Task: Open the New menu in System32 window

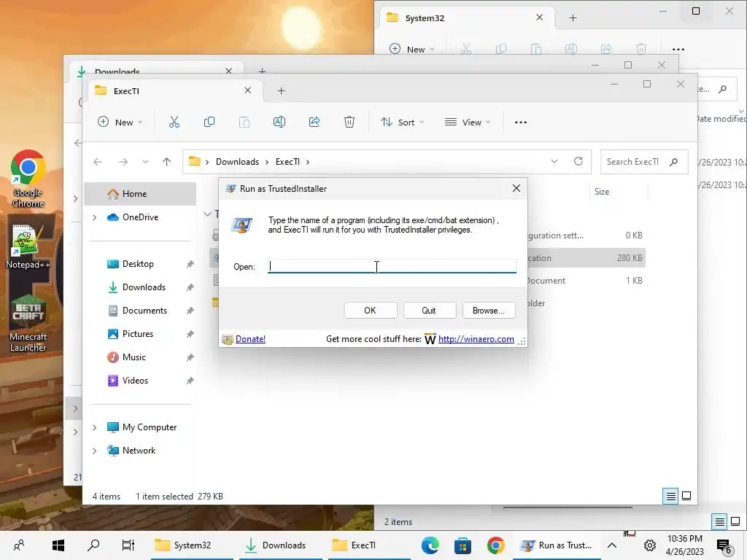Action: [x=412, y=49]
